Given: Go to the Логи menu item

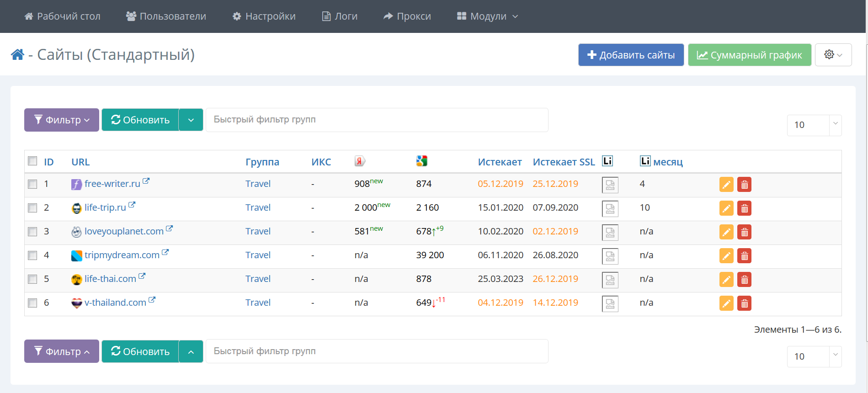Looking at the screenshot, I should click(340, 16).
